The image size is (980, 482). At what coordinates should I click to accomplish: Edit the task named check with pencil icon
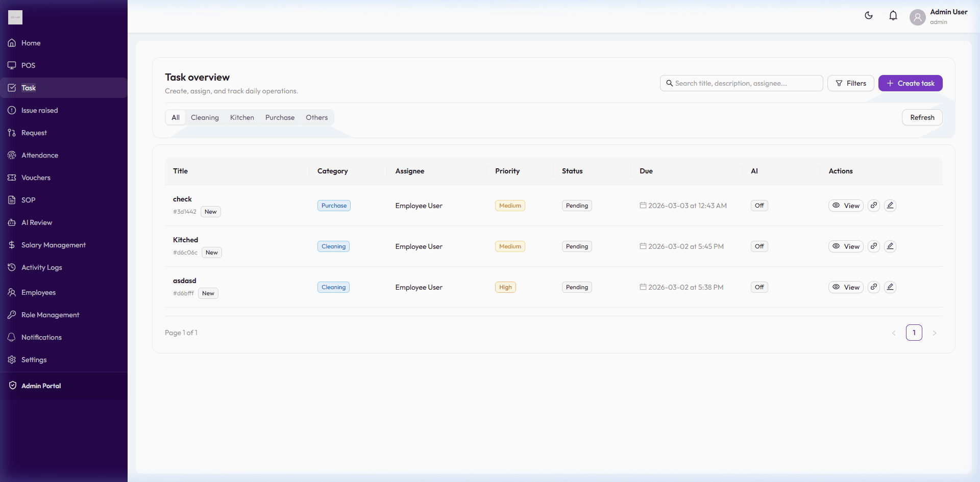tap(890, 205)
